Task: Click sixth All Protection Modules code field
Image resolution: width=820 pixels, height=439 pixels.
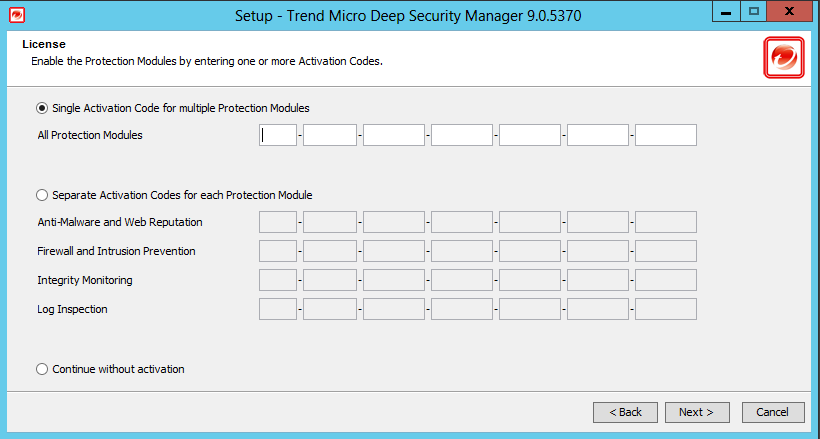Action: pyautogui.click(x=598, y=135)
